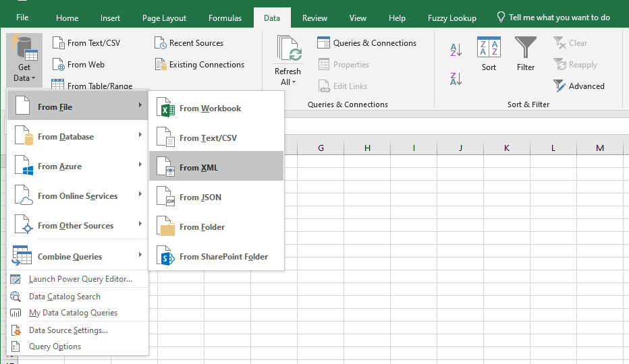Expand the From File submenu

point(78,107)
